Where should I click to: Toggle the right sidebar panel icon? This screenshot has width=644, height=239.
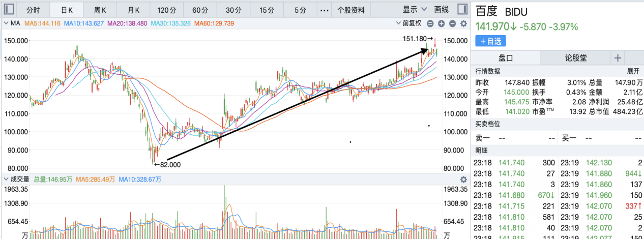[462, 9]
